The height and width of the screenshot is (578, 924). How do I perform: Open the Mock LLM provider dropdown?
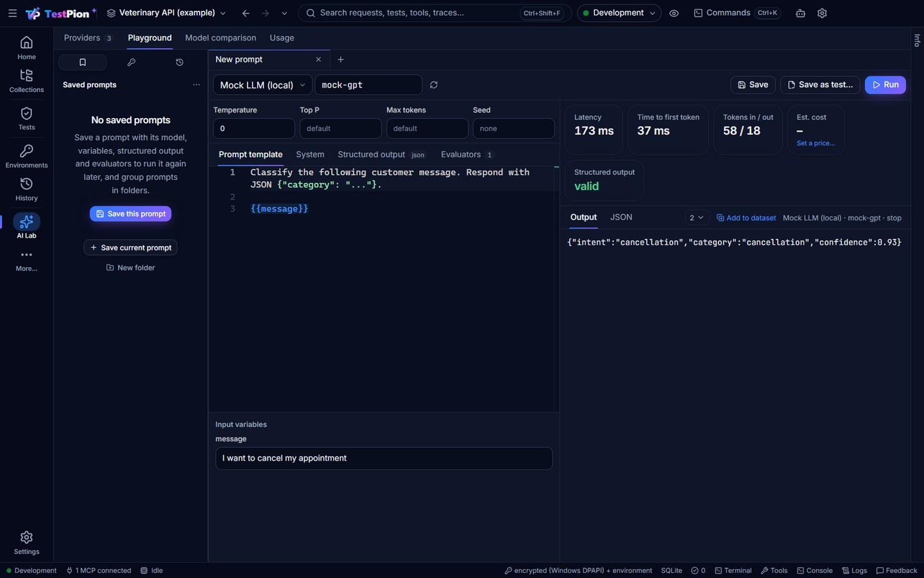click(x=262, y=85)
